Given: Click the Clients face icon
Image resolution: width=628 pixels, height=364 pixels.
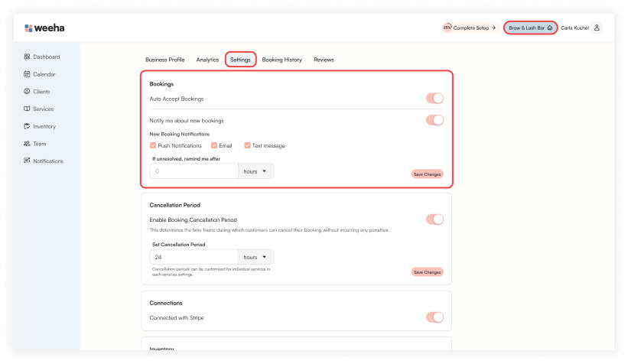Looking at the screenshot, I should click(27, 91).
